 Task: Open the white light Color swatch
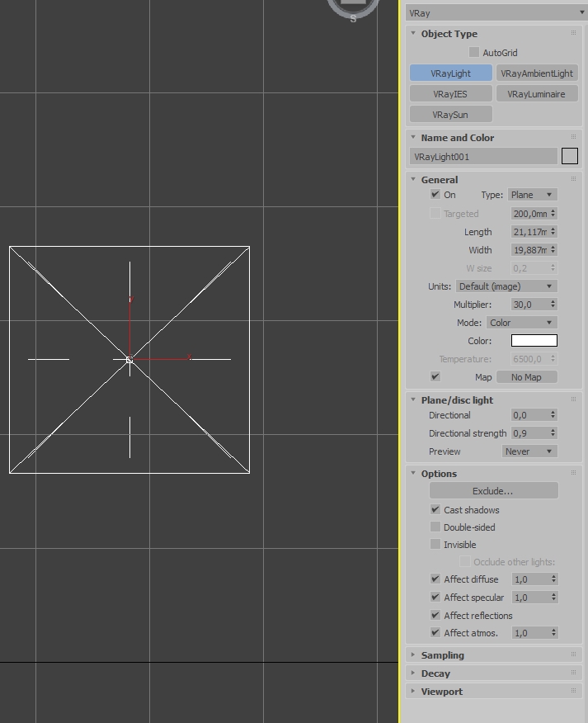(534, 341)
